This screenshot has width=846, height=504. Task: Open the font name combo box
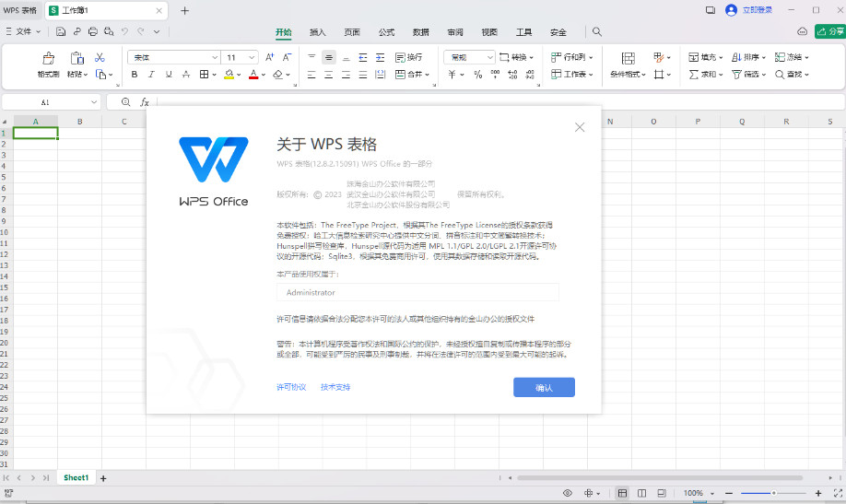point(174,57)
